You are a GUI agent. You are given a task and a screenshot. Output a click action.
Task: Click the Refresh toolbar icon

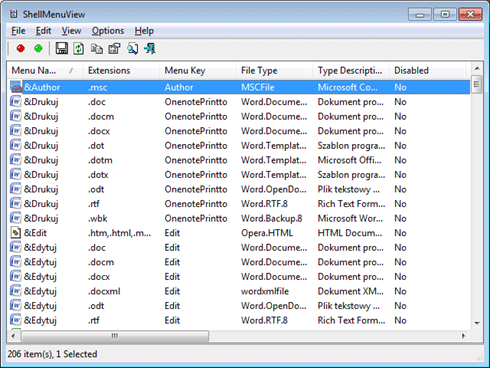pos(79,49)
